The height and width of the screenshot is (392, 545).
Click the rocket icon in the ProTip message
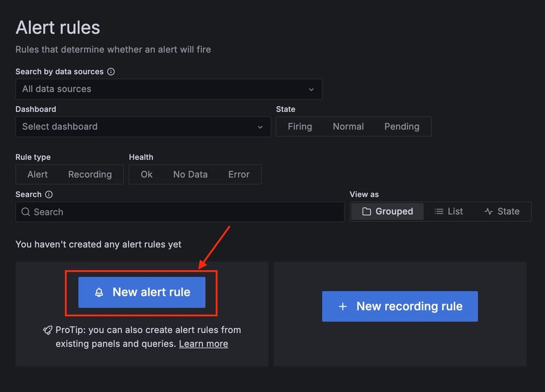pyautogui.click(x=49, y=331)
